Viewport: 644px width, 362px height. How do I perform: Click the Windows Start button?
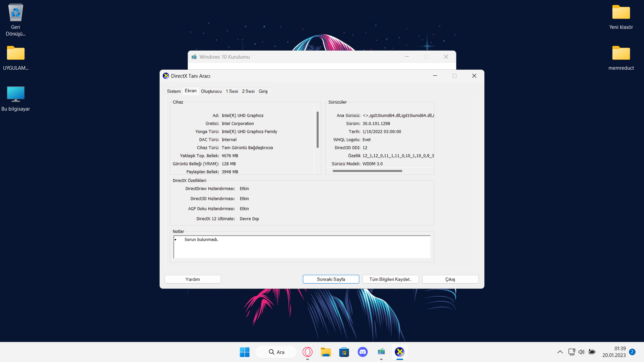click(x=245, y=352)
